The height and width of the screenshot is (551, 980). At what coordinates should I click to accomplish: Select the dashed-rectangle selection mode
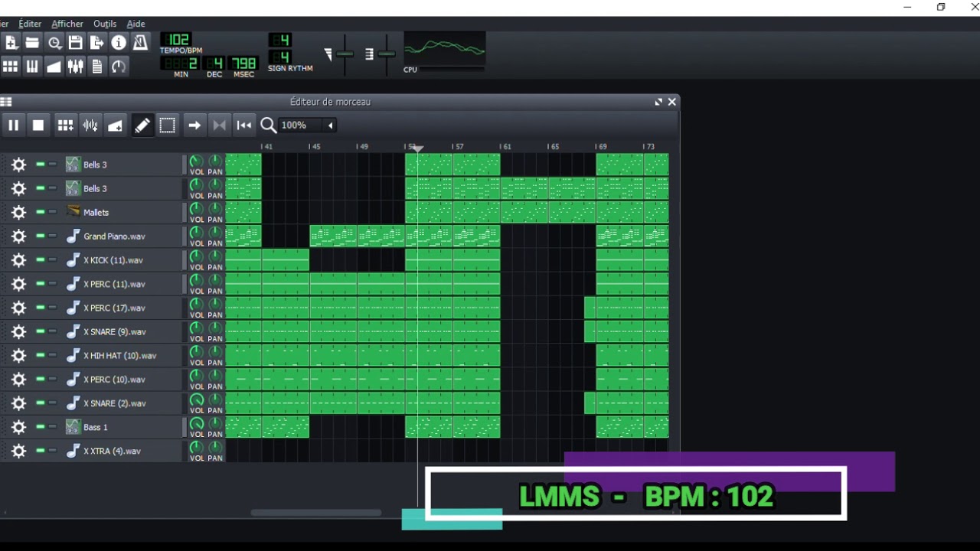(168, 126)
